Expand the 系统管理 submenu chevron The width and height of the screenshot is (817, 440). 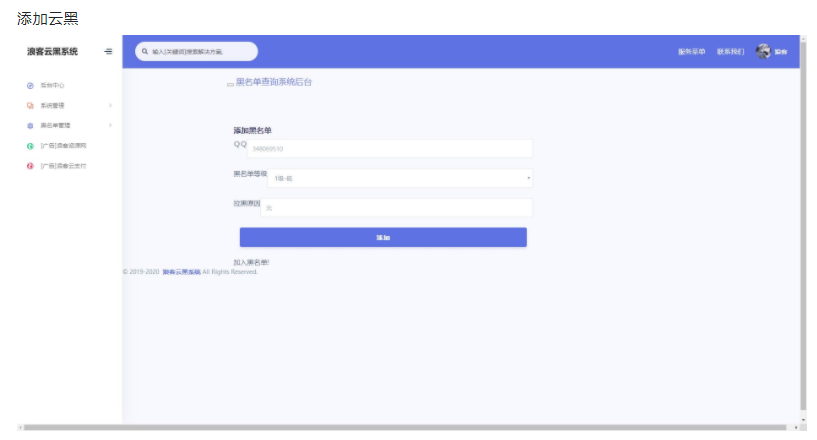point(110,105)
